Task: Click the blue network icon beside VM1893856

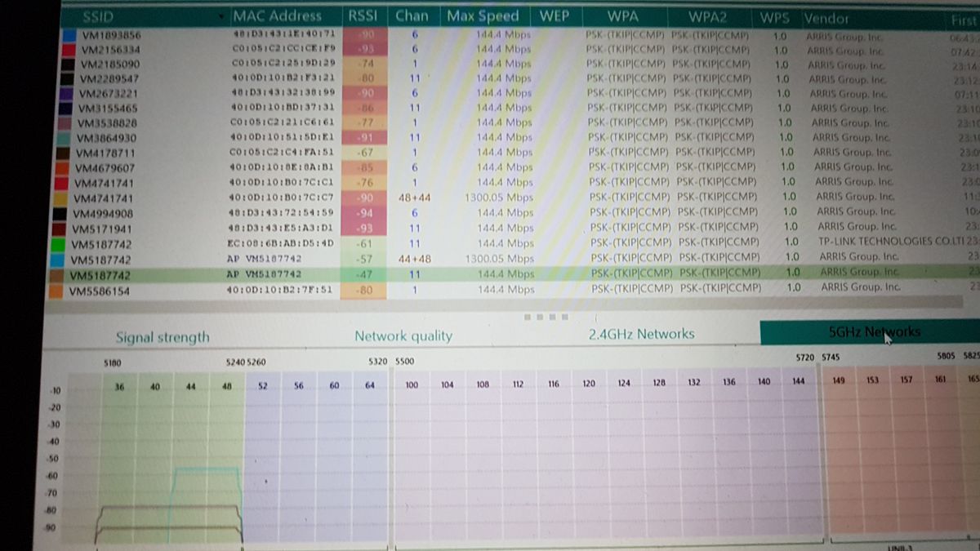Action: coord(65,36)
